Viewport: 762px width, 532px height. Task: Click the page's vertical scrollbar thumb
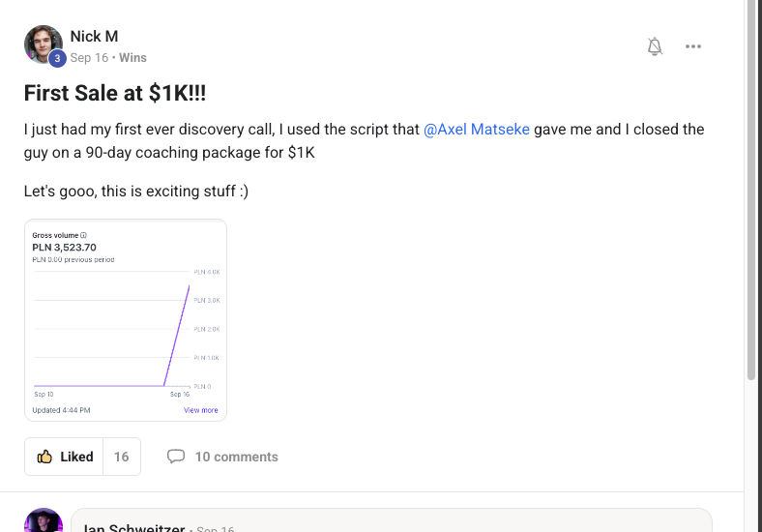[751, 193]
